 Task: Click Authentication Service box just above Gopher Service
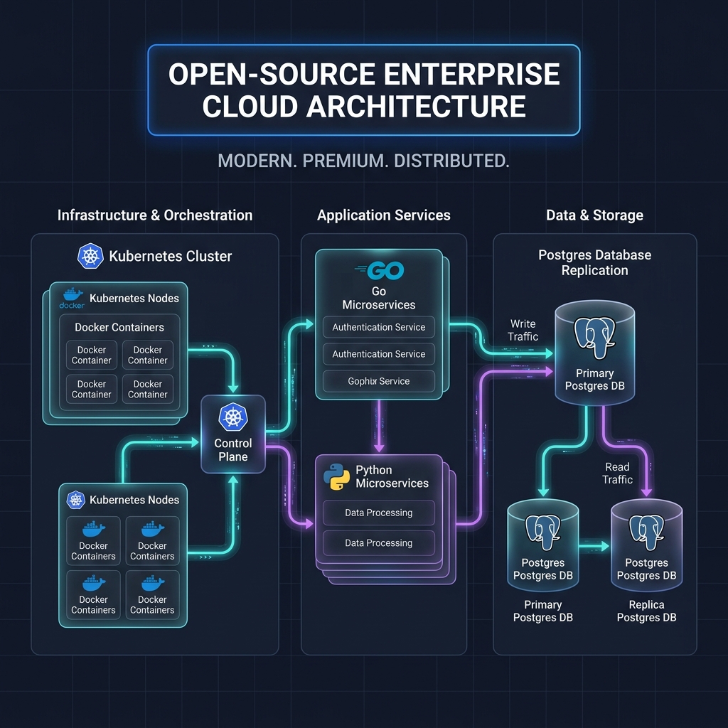click(379, 354)
